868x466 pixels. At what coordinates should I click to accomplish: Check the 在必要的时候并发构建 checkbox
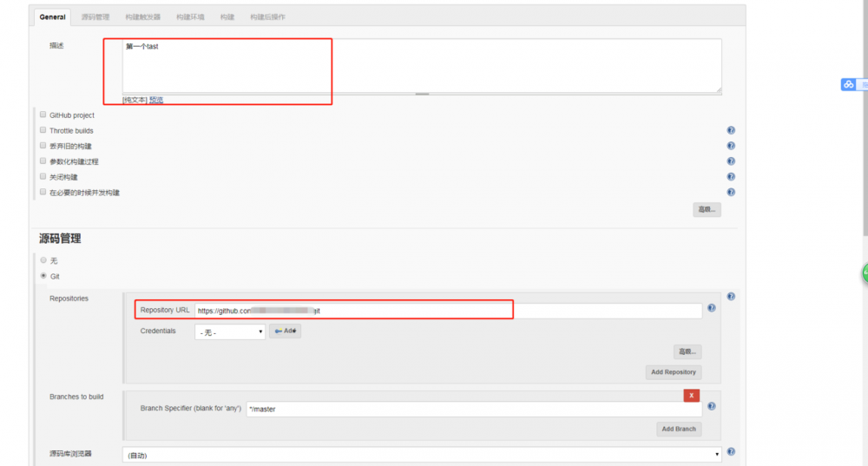click(x=43, y=192)
